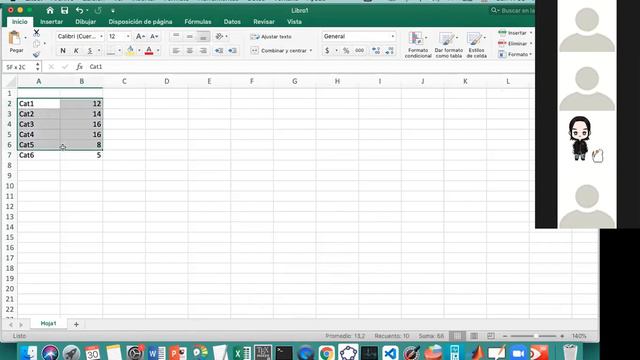Click Insertar cells button on right
Image resolution: width=640 pixels, height=360 pixels.
point(515,33)
